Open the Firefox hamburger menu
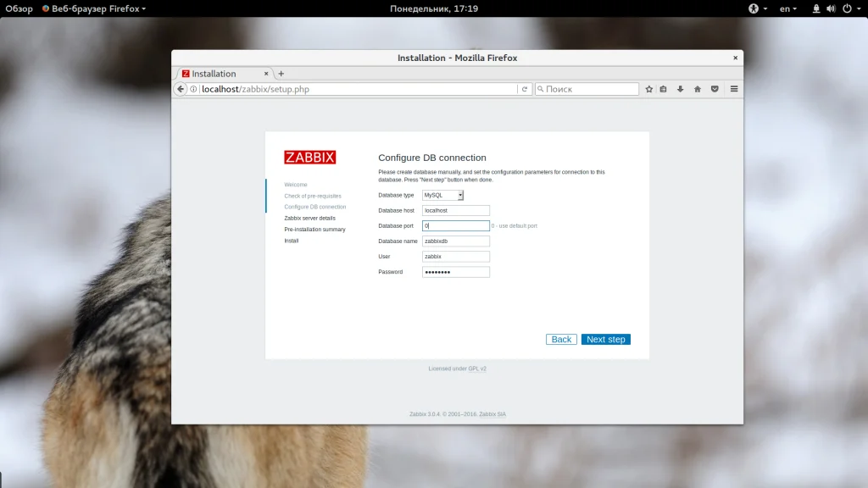Image resolution: width=868 pixels, height=488 pixels. coord(734,89)
